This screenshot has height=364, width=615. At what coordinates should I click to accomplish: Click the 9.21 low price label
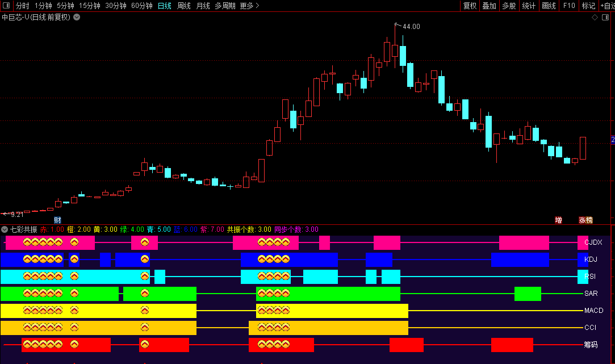(17, 215)
